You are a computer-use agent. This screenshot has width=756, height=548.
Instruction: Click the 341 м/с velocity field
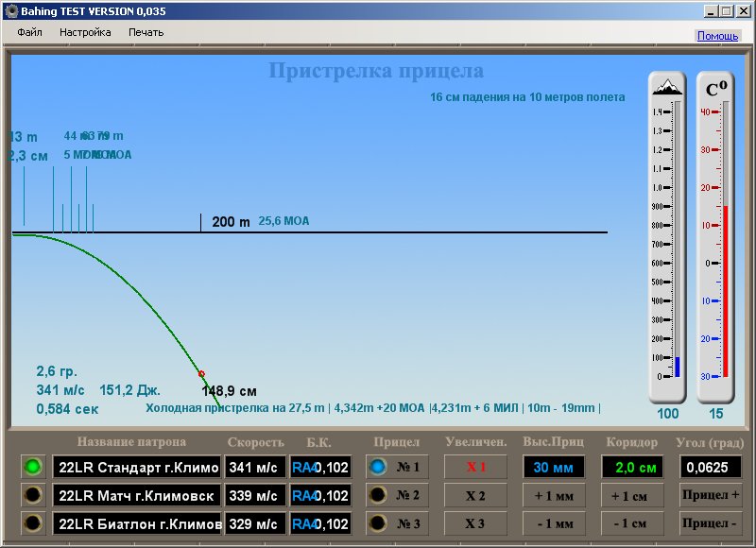(255, 467)
